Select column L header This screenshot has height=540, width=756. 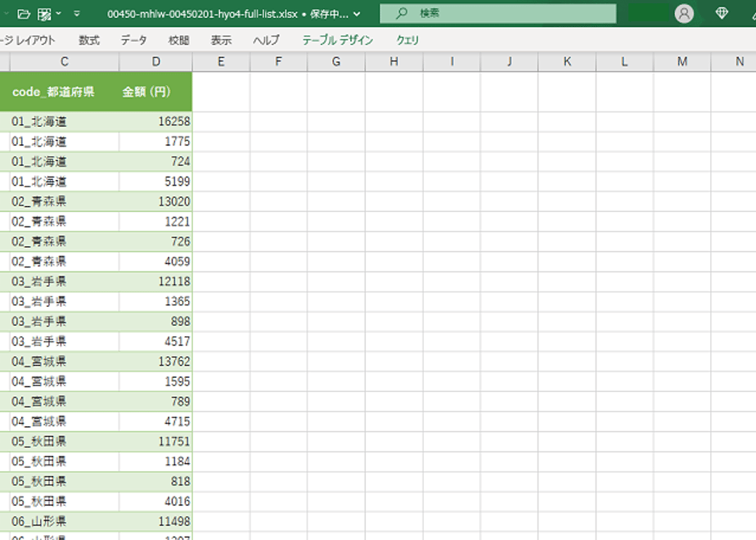624,61
